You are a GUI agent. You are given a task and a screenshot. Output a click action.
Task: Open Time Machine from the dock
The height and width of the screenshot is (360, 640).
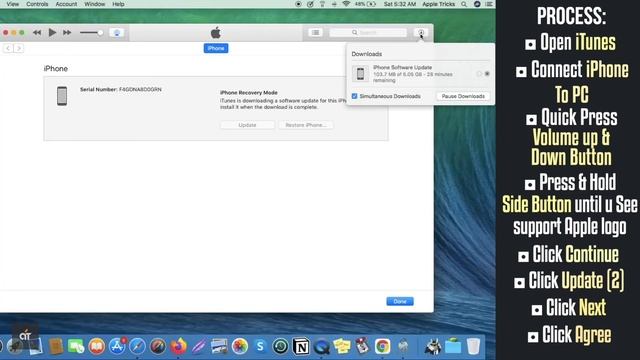pyautogui.click(x=280, y=346)
